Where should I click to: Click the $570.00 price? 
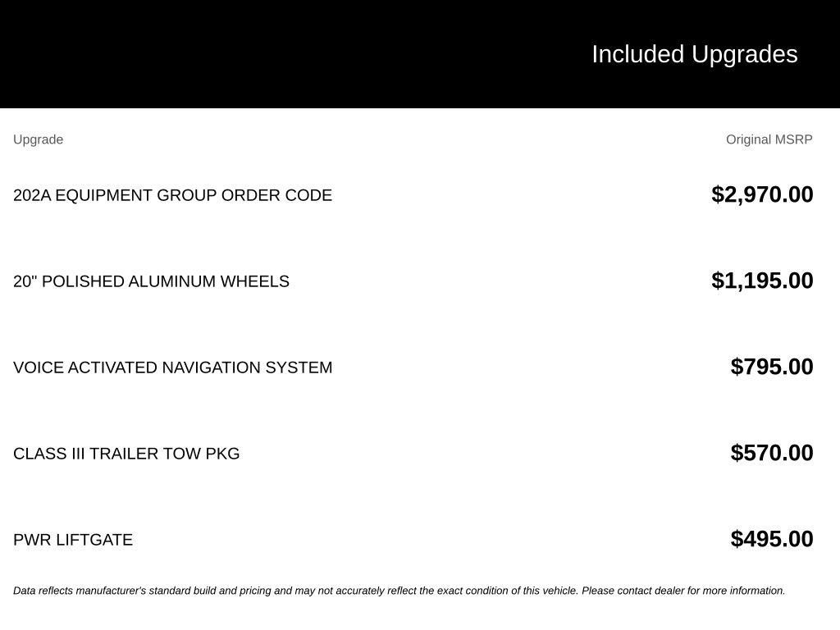click(x=772, y=453)
